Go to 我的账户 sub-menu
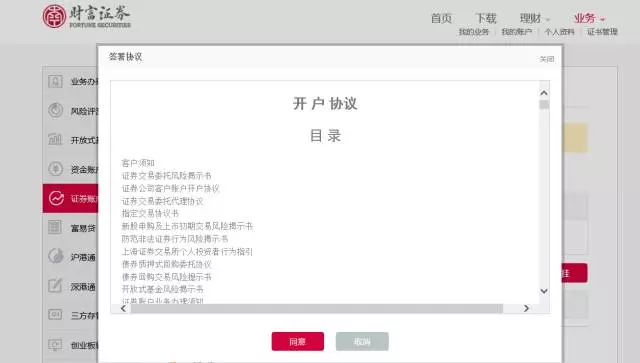640x363 pixels. click(516, 32)
